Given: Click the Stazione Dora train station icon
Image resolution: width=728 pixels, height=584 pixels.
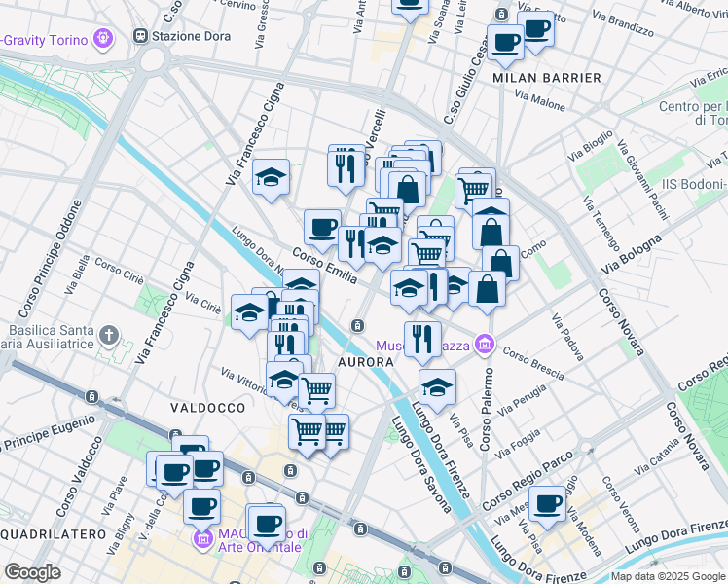Looking at the screenshot, I should [x=141, y=36].
